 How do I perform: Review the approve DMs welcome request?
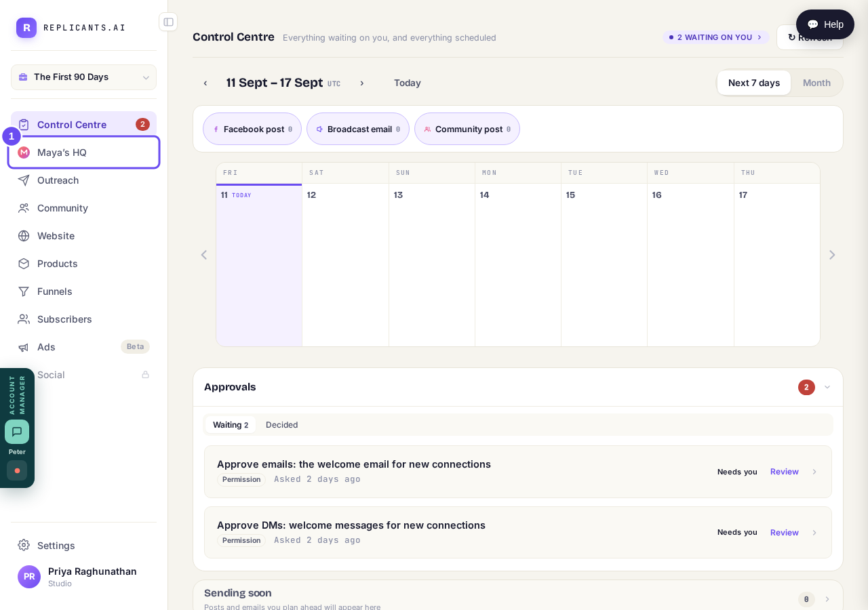(x=785, y=533)
